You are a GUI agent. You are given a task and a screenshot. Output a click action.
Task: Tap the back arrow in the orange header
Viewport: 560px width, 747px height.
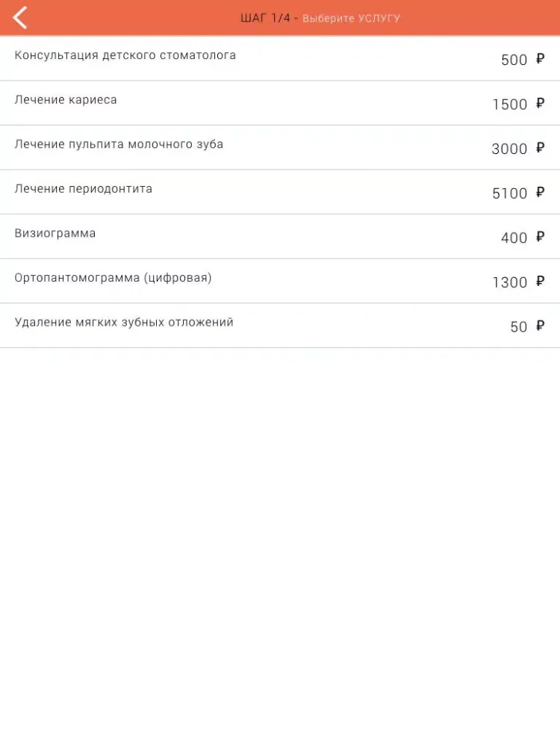[20, 18]
